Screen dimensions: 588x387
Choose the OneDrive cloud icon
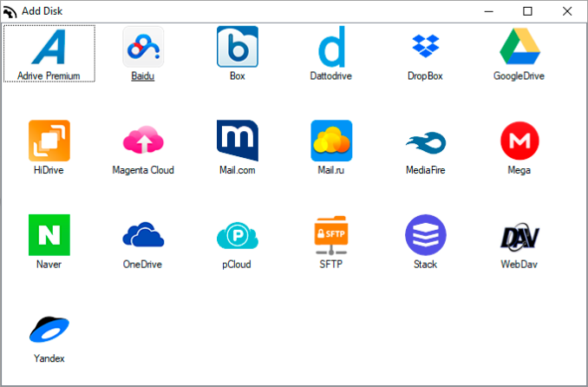coord(143,234)
